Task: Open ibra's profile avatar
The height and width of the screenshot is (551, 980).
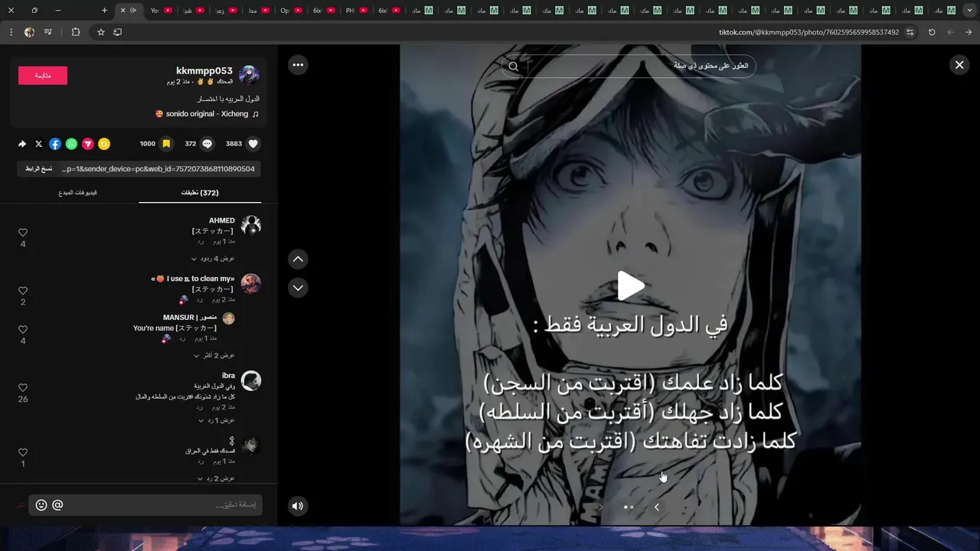Action: point(251,380)
